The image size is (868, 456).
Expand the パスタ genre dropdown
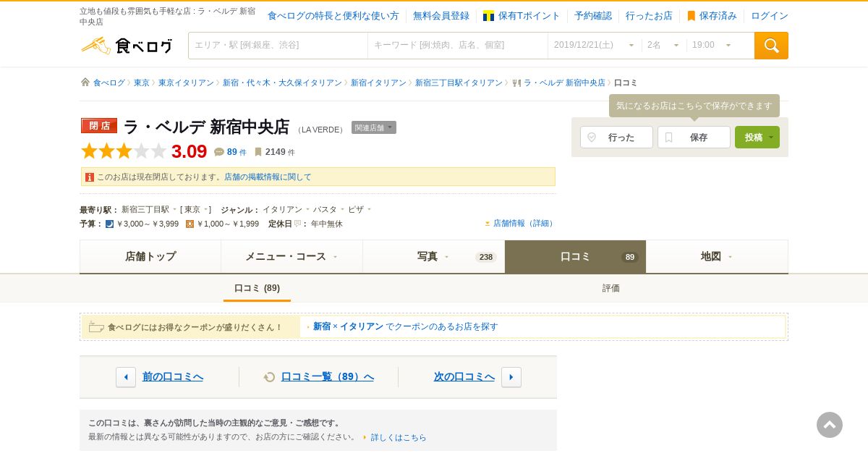342,209
